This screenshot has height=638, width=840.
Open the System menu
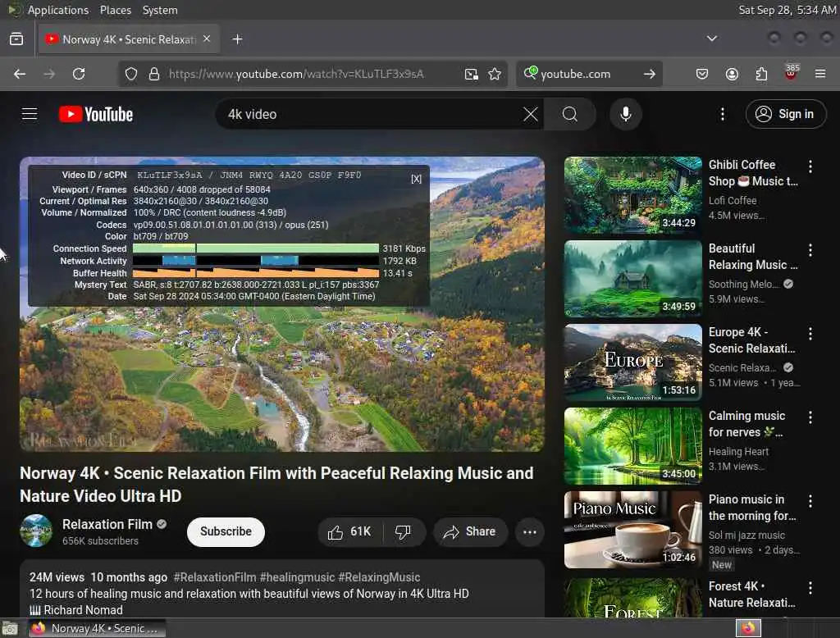(x=160, y=10)
